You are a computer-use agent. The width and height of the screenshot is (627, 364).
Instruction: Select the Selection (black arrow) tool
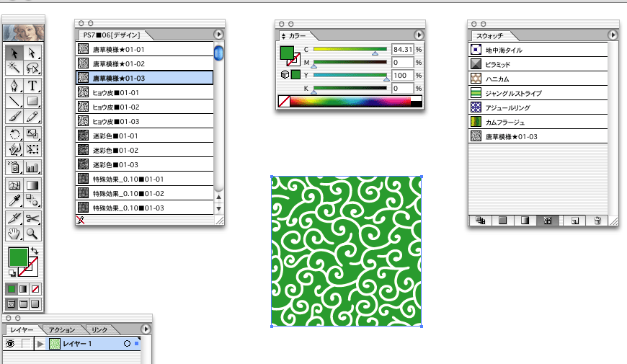coord(14,53)
